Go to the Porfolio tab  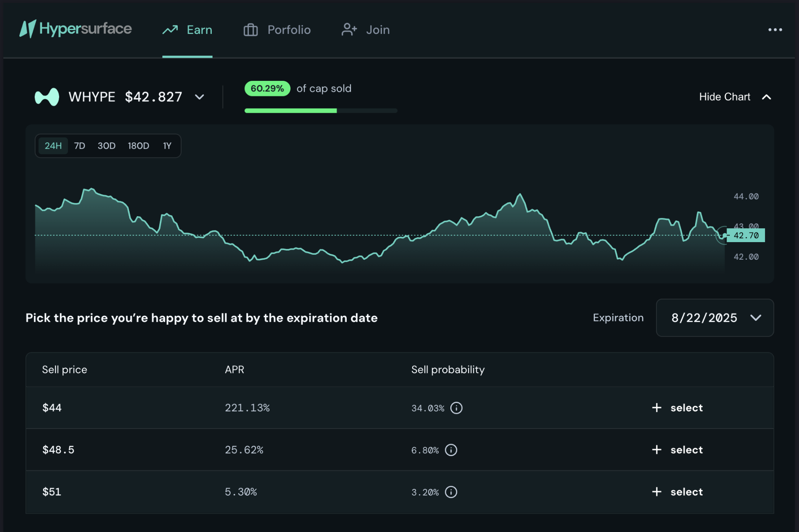click(277, 30)
